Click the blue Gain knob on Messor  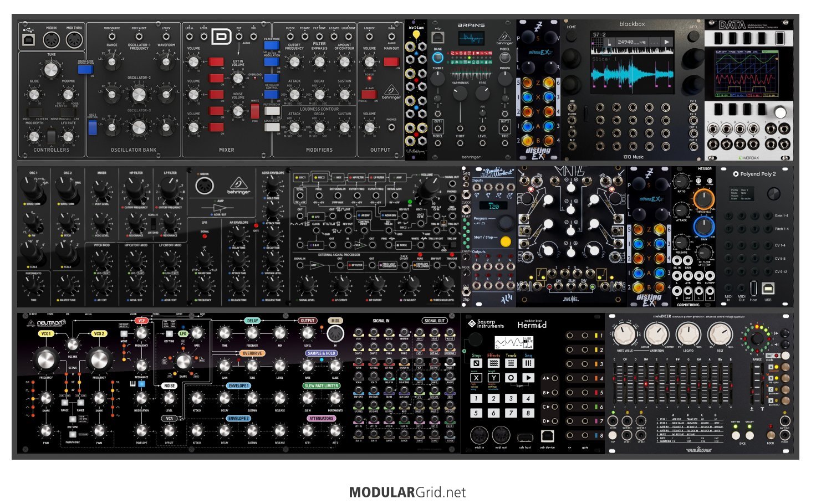click(703, 226)
